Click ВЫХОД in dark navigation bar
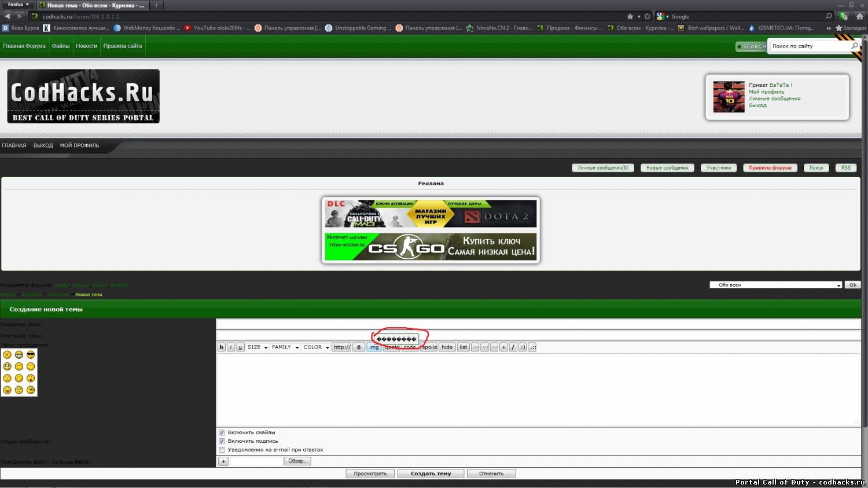 [x=43, y=145]
